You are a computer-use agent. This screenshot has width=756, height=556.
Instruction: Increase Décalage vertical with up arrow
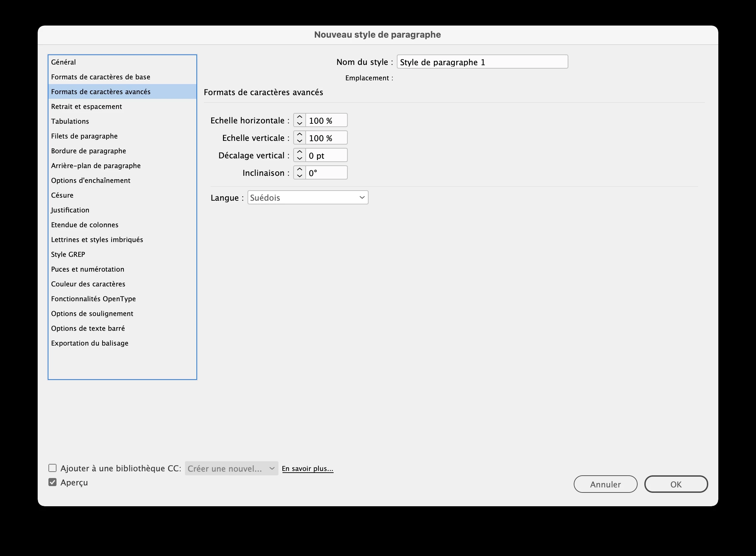[299, 152]
